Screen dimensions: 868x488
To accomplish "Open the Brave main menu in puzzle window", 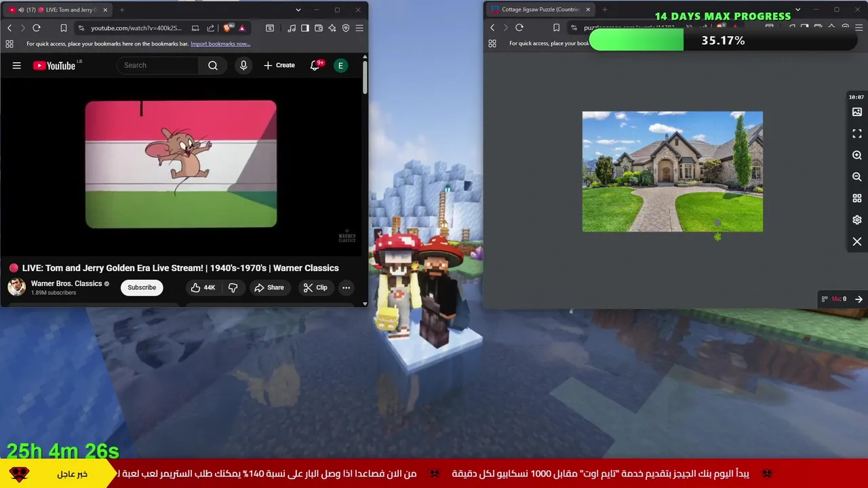I will pos(859,28).
